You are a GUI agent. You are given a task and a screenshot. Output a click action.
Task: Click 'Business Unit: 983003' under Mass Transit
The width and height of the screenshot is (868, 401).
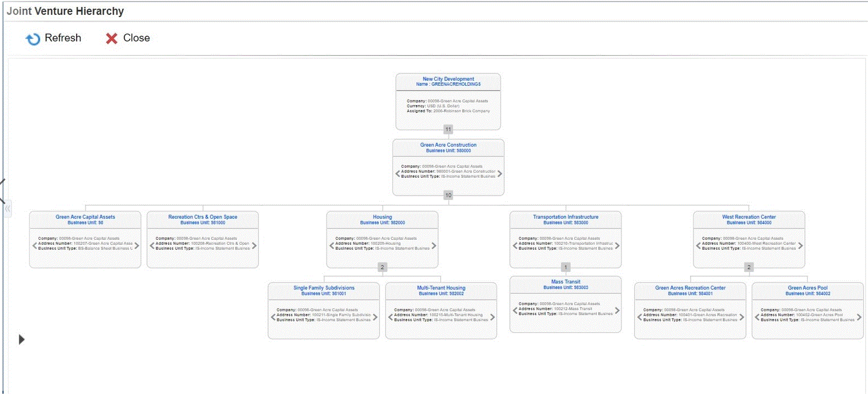pyautogui.click(x=566, y=287)
